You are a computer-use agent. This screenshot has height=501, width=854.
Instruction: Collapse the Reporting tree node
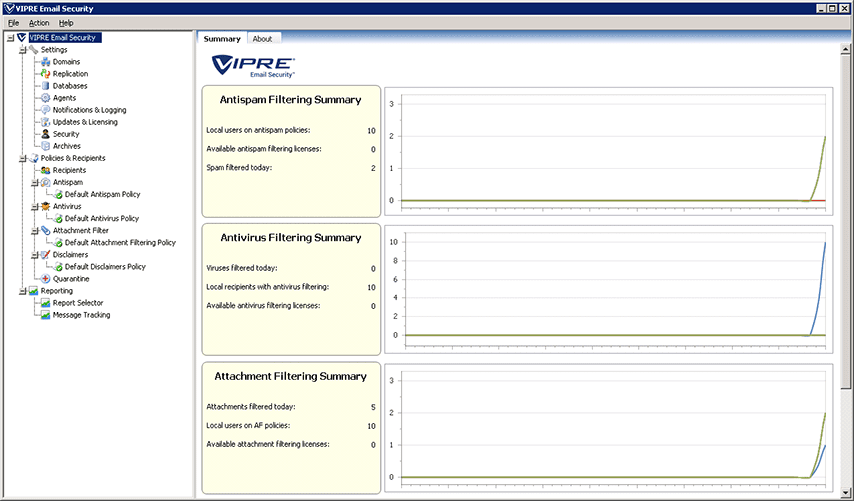22,291
